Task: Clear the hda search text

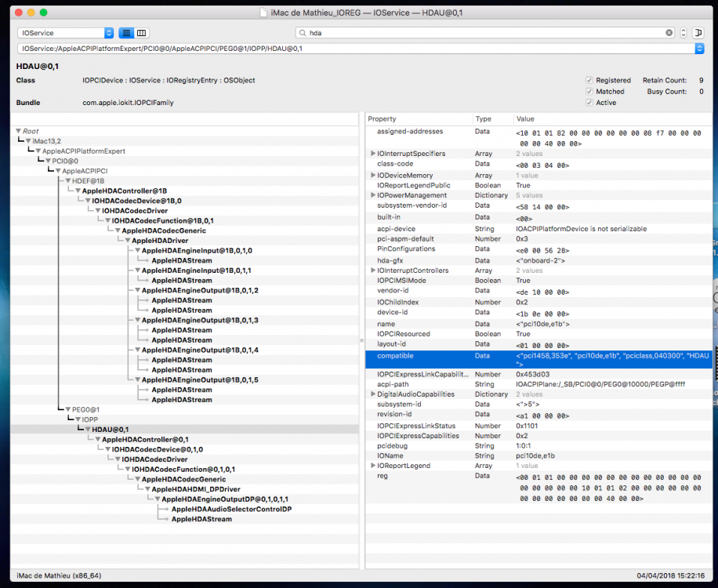Action: (669, 32)
